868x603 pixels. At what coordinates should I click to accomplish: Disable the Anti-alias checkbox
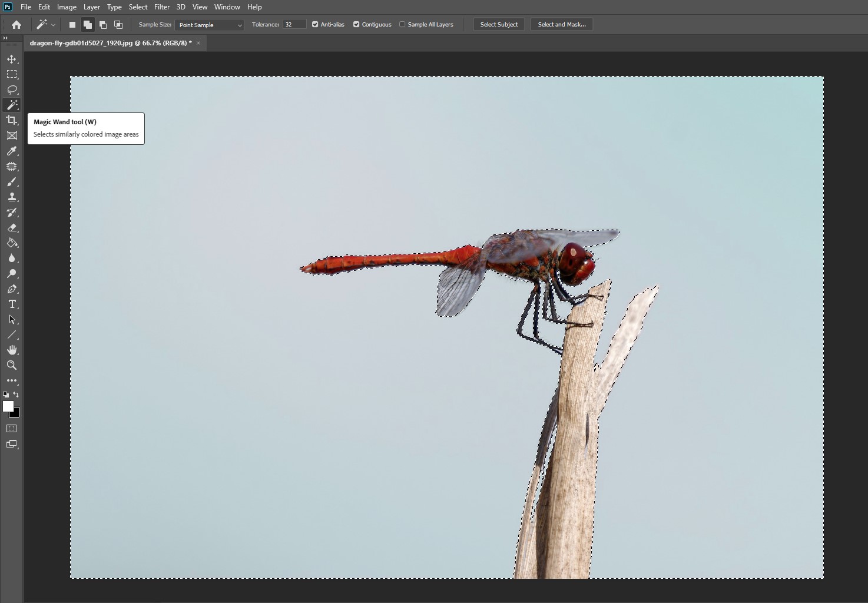tap(315, 24)
